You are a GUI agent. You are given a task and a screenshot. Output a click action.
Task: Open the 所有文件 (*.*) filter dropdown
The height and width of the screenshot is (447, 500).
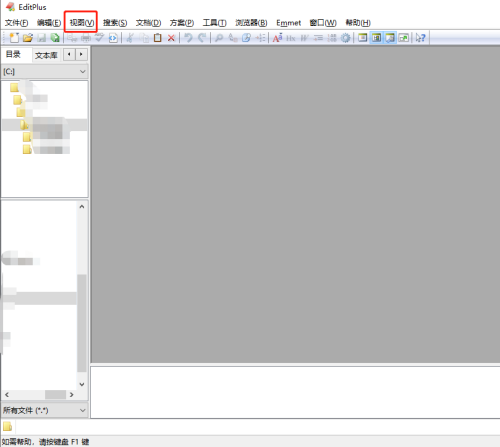(44, 410)
